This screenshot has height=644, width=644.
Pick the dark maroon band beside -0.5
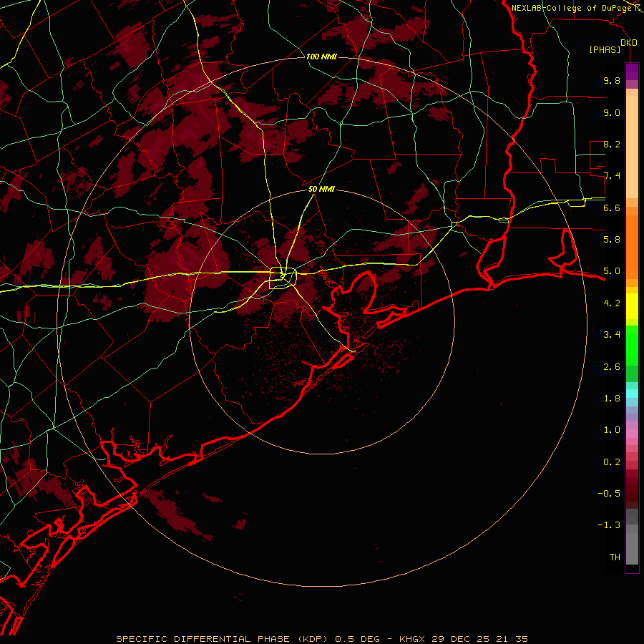(x=632, y=493)
